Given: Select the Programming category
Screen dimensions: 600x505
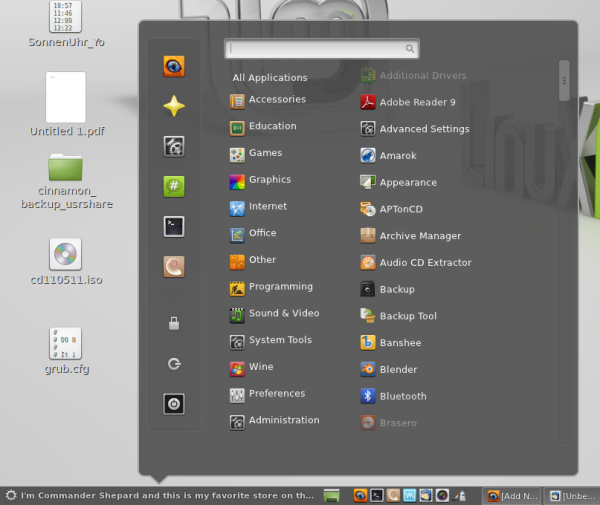Looking at the screenshot, I should 271,288.
